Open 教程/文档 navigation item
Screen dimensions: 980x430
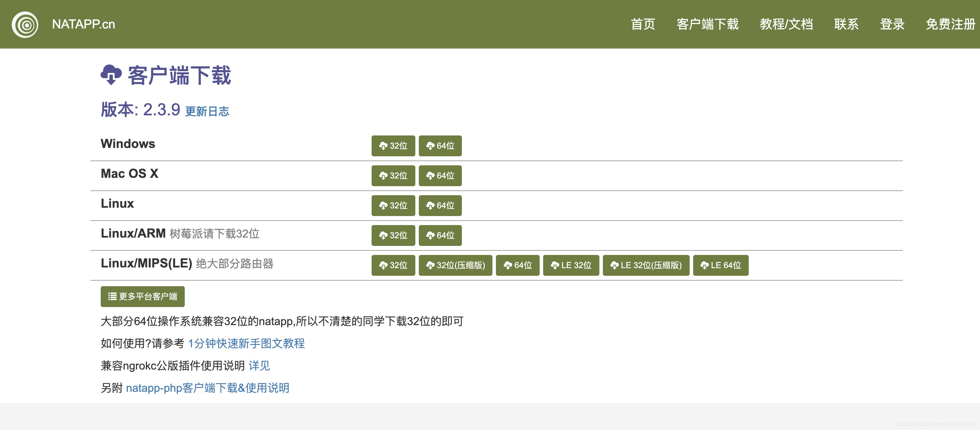[x=786, y=24]
